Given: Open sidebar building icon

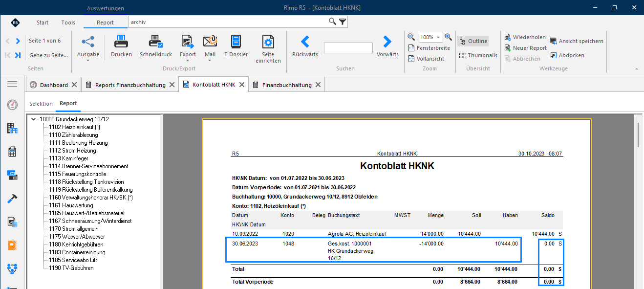Looking at the screenshot, I should (12, 128).
